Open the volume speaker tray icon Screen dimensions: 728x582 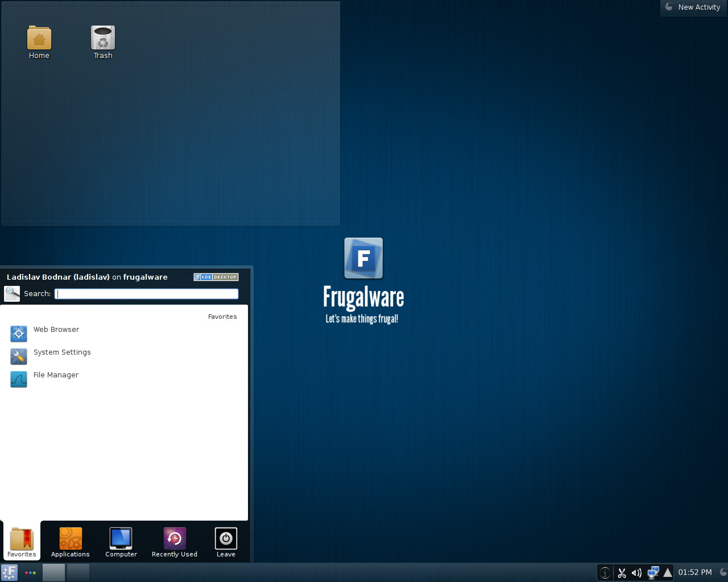637,573
